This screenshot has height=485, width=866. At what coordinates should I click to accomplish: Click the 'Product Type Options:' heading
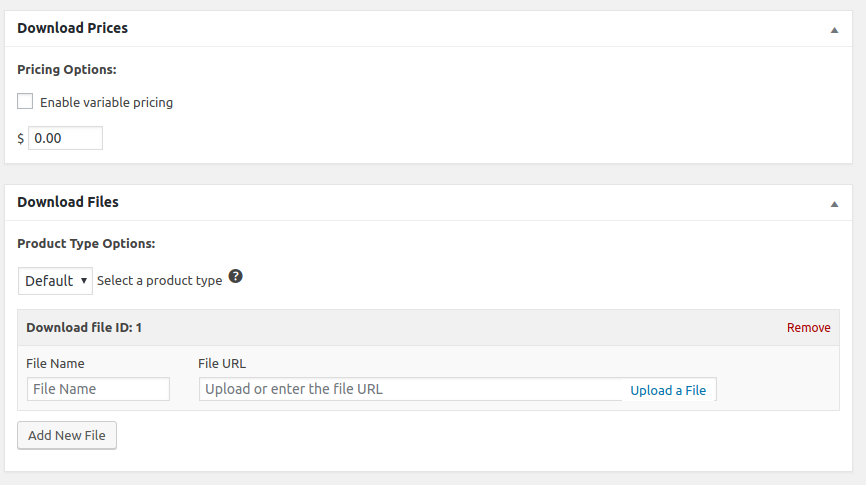coord(86,243)
